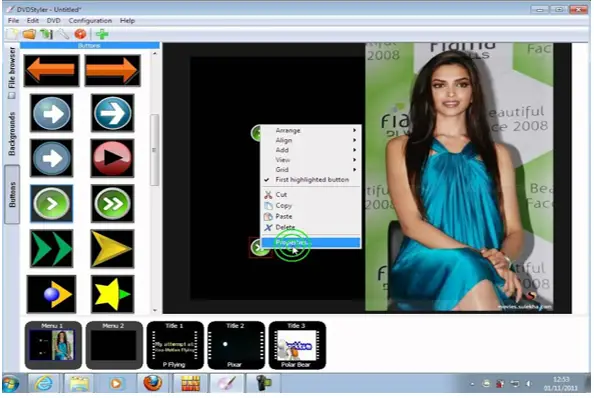Choose the yellow star button graphic
This screenshot has height=398, width=594.
(113, 294)
